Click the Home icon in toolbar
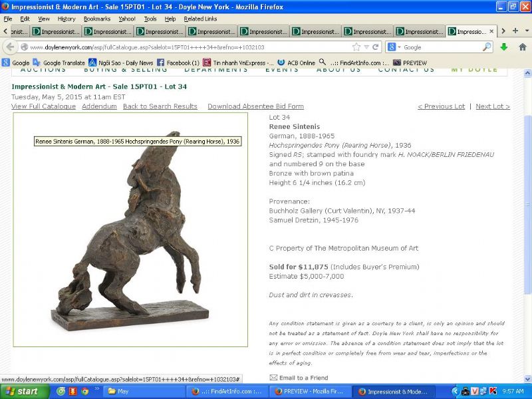Viewport: 532px width, 399px height. 522,47
